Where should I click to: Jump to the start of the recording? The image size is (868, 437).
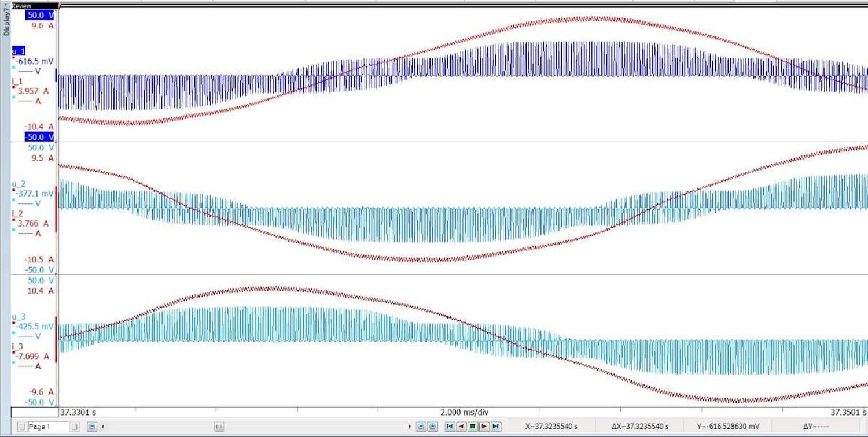[450, 427]
